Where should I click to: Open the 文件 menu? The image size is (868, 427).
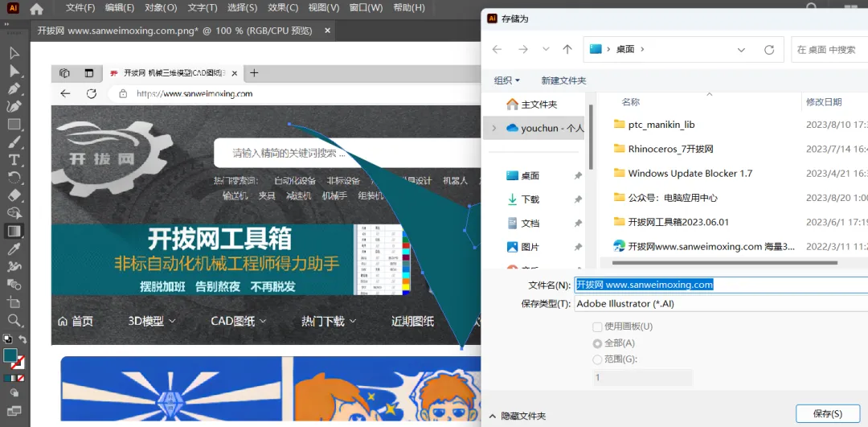click(81, 8)
